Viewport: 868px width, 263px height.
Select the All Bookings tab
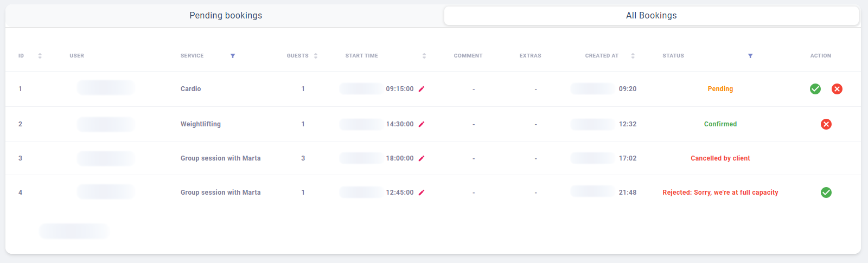(x=651, y=16)
